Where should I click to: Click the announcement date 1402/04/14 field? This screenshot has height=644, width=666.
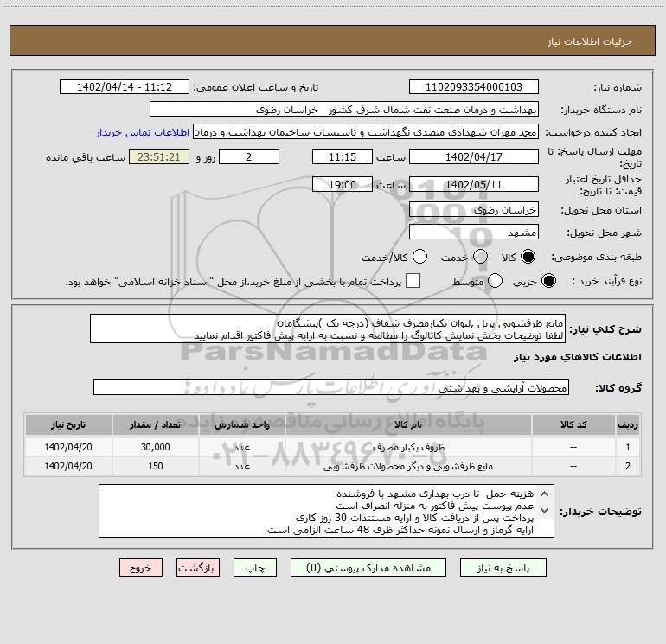pyautogui.click(x=125, y=87)
